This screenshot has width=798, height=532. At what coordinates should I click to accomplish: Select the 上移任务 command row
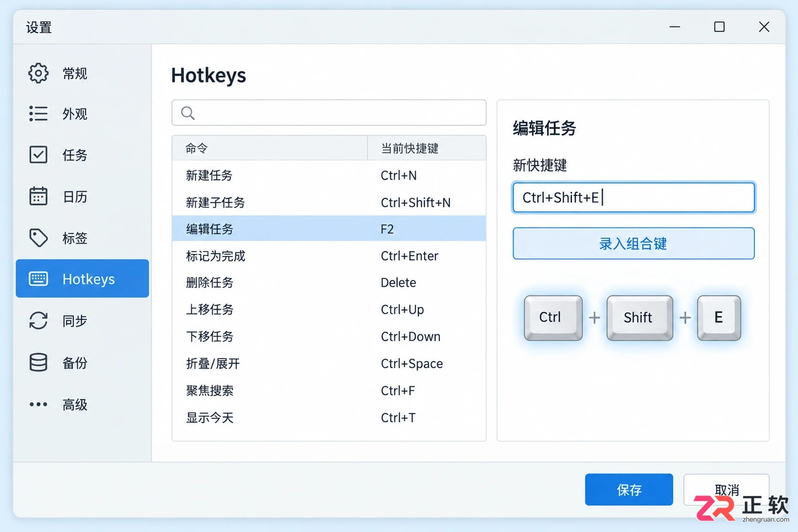pyautogui.click(x=329, y=309)
